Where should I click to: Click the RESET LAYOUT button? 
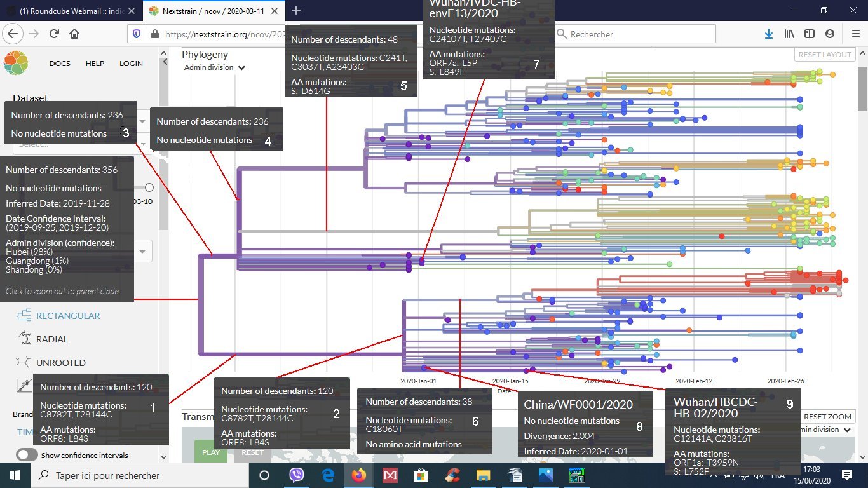[824, 55]
